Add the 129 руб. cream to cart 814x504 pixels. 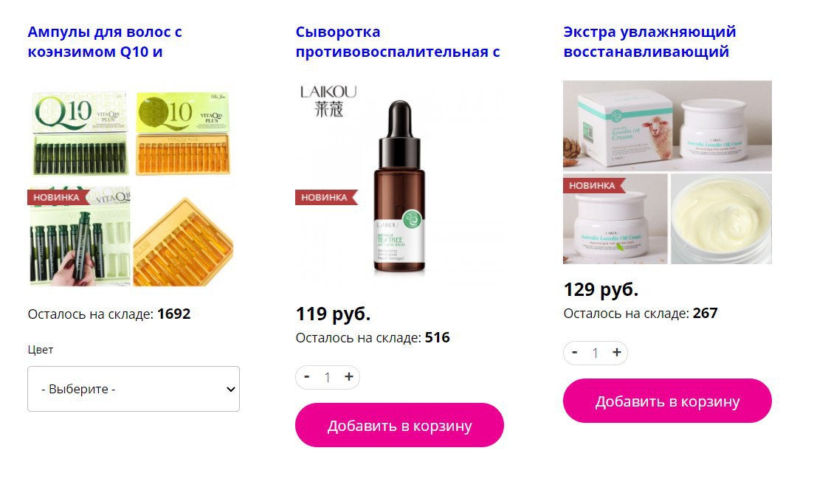[668, 401]
